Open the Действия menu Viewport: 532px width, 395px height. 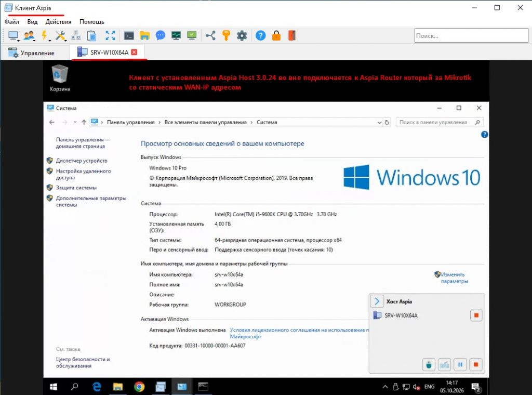point(58,22)
